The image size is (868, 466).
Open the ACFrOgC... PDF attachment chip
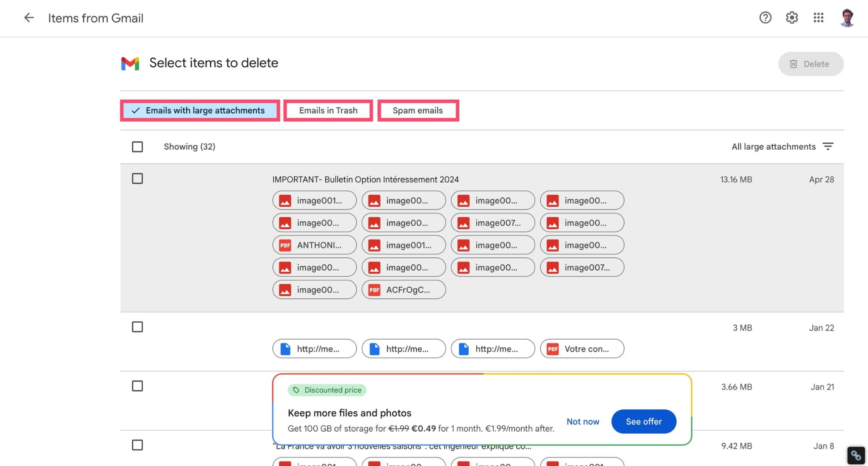[x=403, y=290]
